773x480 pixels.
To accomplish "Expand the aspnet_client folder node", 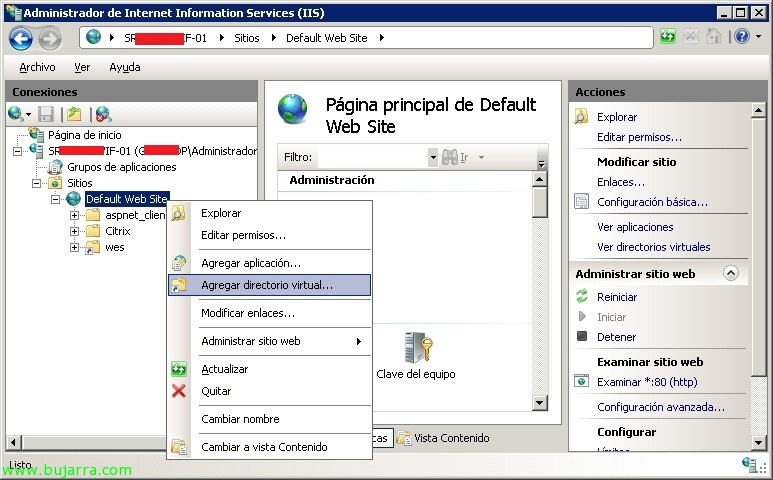I will click(x=74, y=215).
